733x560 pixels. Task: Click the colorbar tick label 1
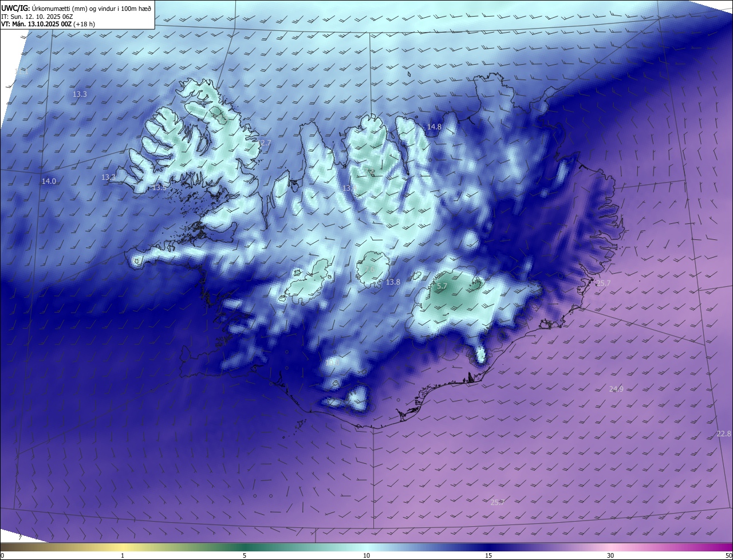pos(123,555)
